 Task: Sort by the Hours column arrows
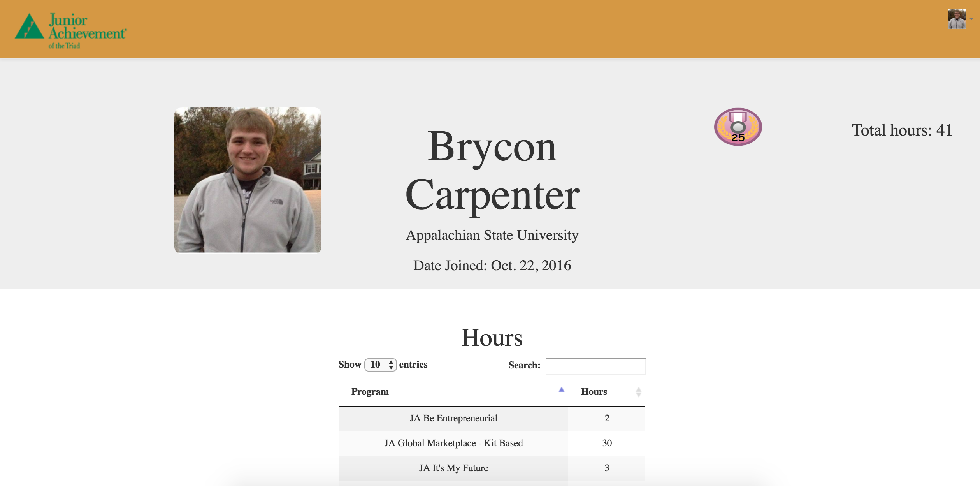pyautogui.click(x=638, y=392)
